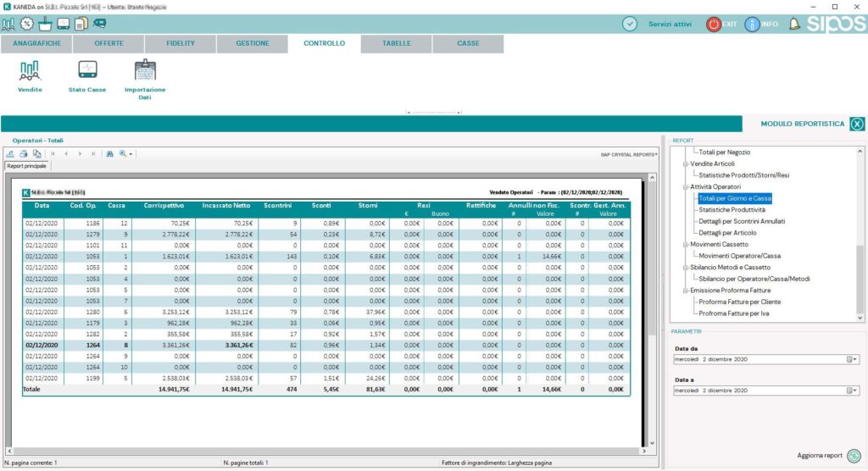This screenshot has width=868, height=471.
Task: Click the Importazione Dati clipboard icon
Action: (145, 71)
